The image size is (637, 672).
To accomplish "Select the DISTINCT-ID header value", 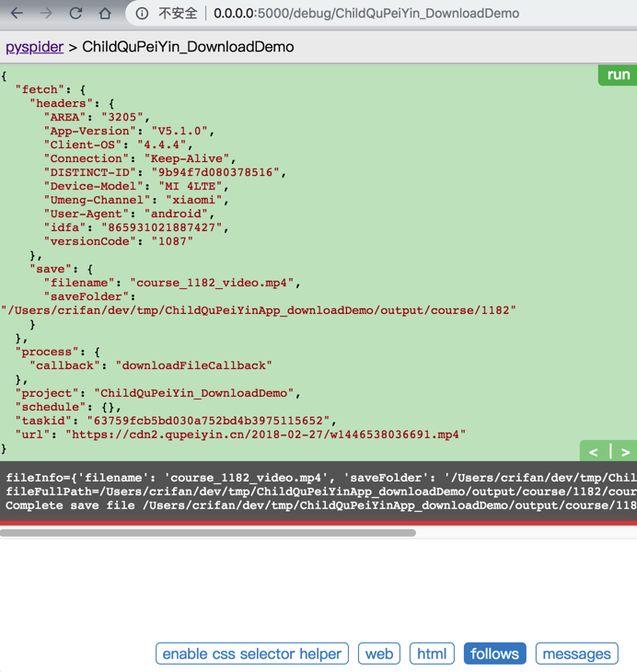I will click(215, 172).
